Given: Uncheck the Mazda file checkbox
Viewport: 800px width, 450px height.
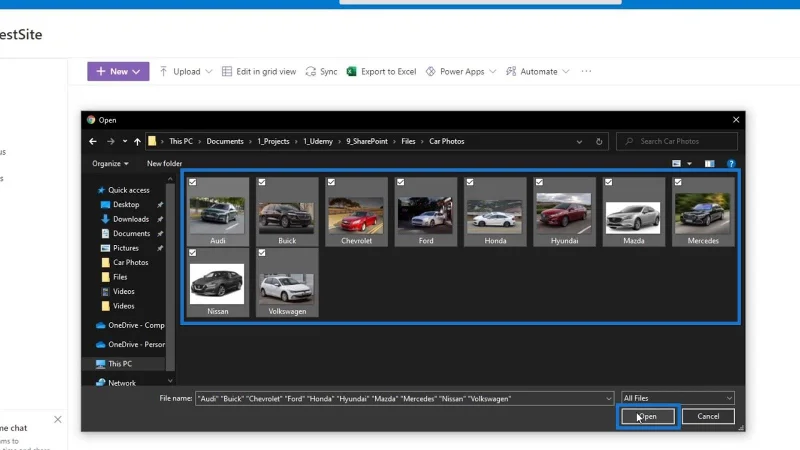Looking at the screenshot, I should pos(609,182).
